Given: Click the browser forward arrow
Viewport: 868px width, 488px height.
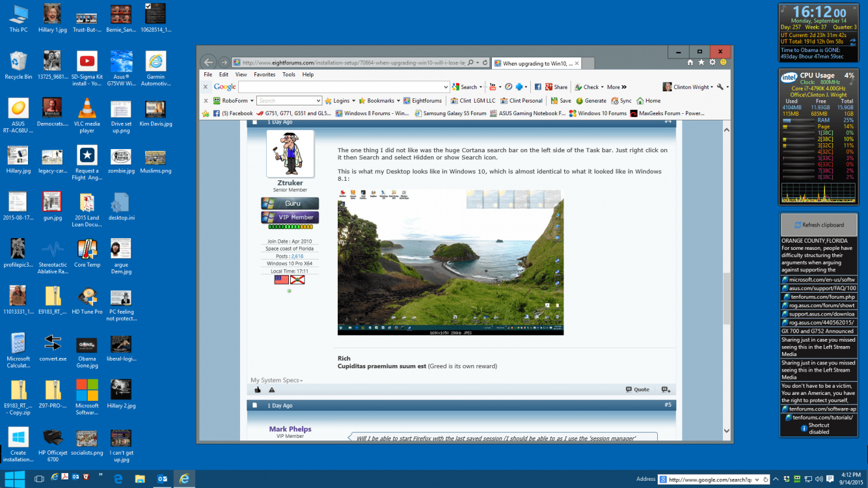Looking at the screenshot, I should pyautogui.click(x=224, y=62).
